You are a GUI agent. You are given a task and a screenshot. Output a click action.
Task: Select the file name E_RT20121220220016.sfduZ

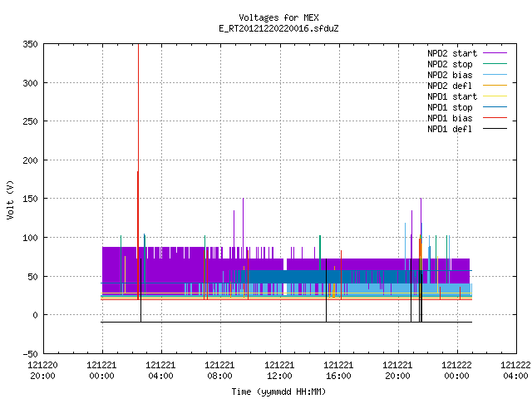[278, 28]
